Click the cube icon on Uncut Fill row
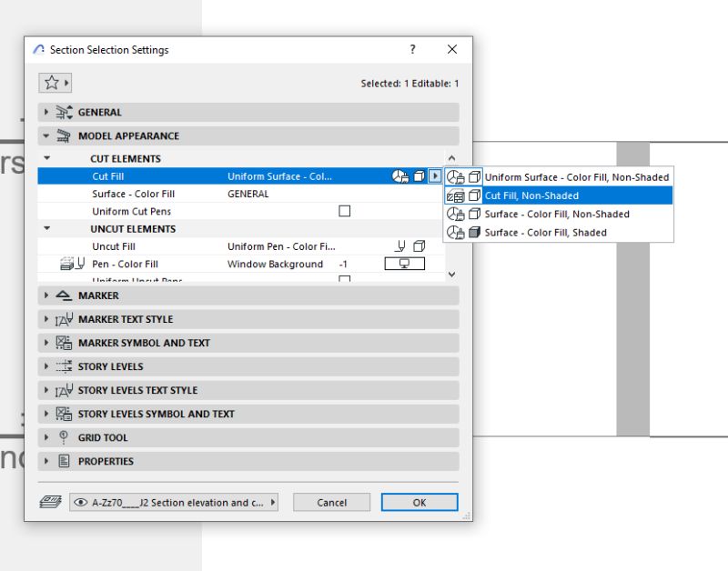This screenshot has height=571, width=728. (418, 245)
